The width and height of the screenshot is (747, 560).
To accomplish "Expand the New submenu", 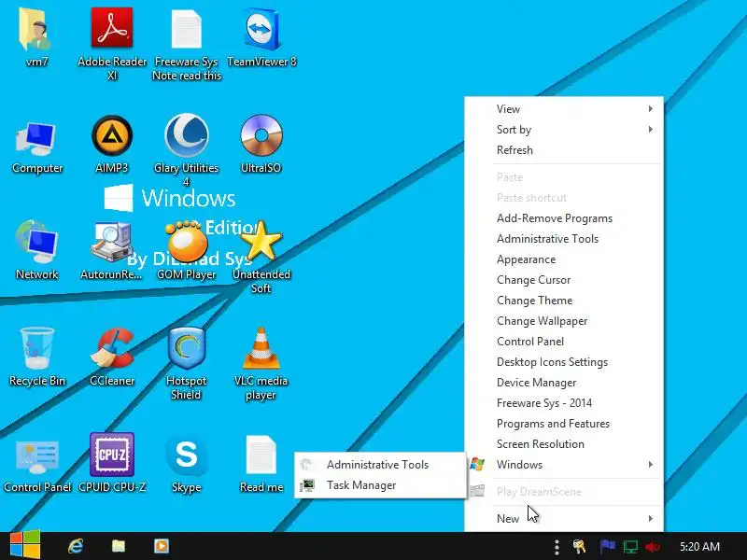I will [x=564, y=519].
